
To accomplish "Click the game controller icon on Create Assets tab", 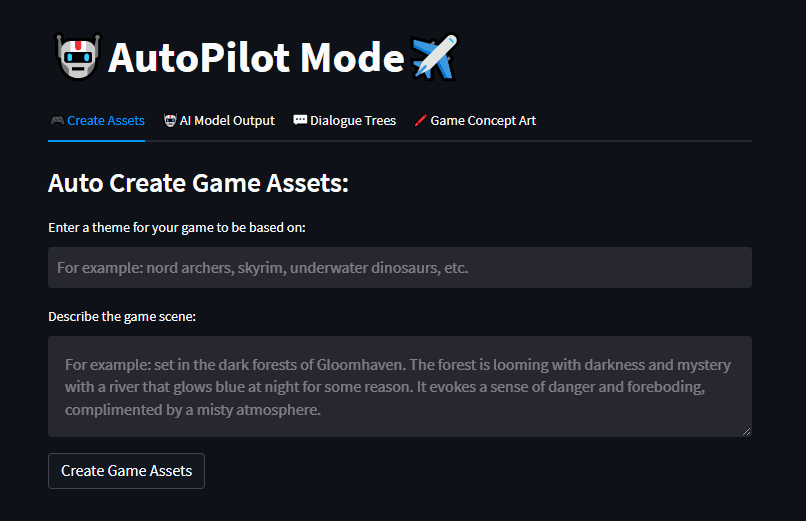I will click(x=57, y=120).
